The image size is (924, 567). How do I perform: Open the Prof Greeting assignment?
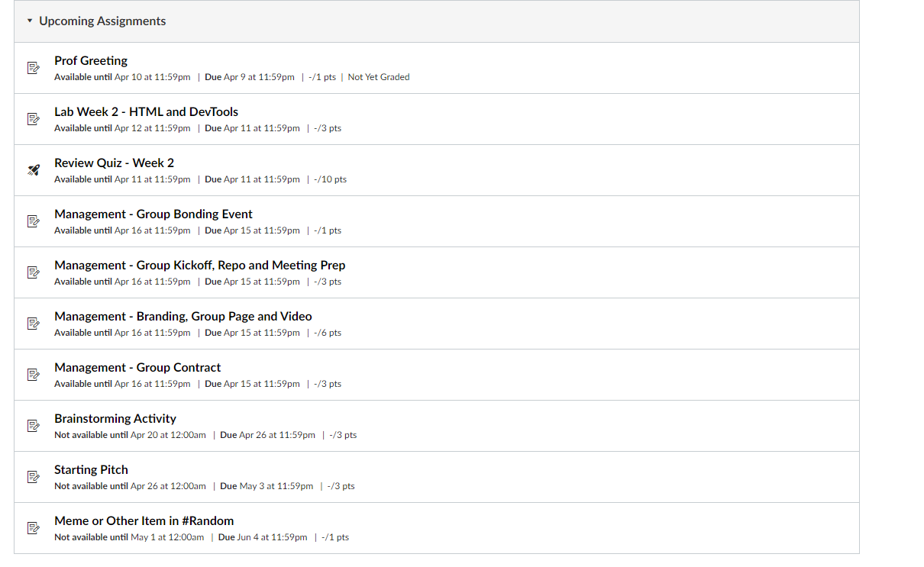click(91, 60)
